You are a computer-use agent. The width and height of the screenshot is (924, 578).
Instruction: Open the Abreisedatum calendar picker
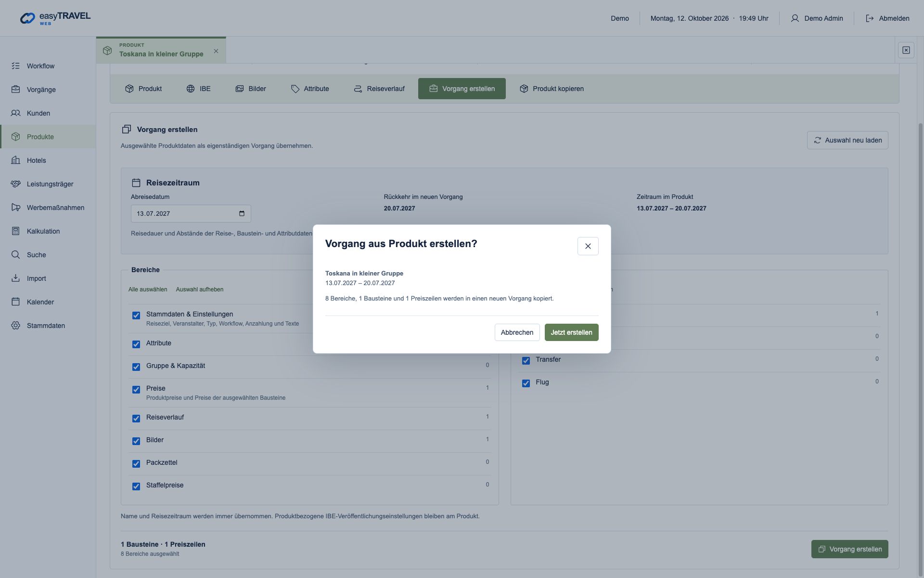coord(242,213)
